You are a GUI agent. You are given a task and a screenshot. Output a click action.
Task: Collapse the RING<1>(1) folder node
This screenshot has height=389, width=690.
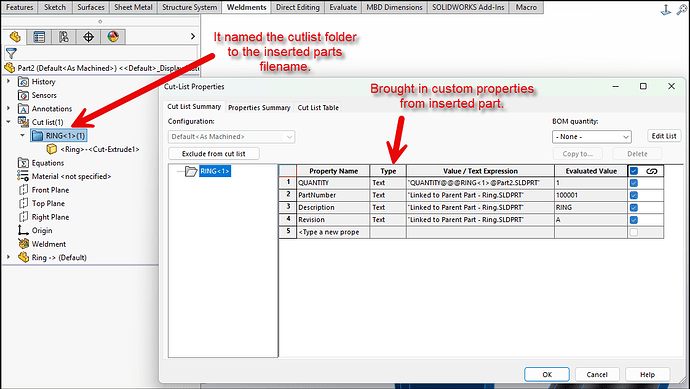pos(22,136)
